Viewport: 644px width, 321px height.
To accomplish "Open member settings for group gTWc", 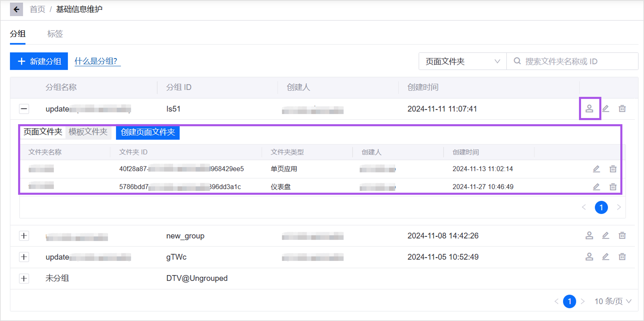I will click(x=589, y=257).
